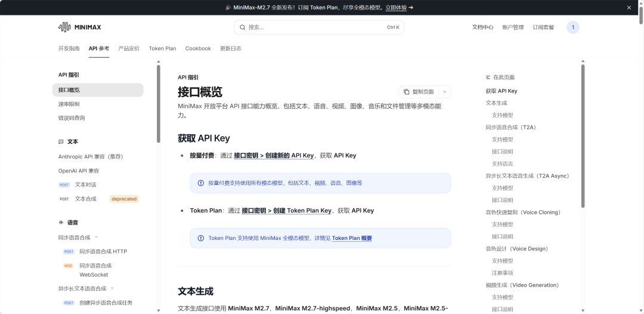The height and width of the screenshot is (314, 644).
Task: Open the dropdown arrow beside 复制页面
Action: [444, 92]
